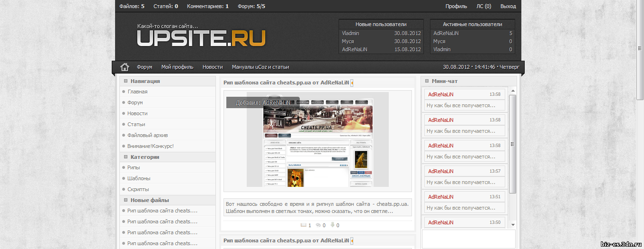Click the square icon beside the Навигация header
The image size is (644, 249).
click(x=125, y=81)
